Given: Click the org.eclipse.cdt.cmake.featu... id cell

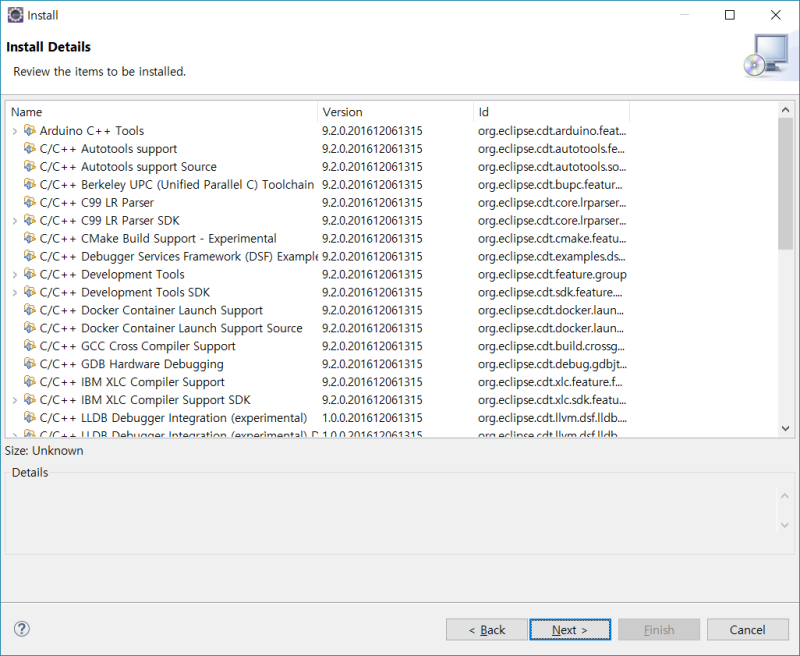Looking at the screenshot, I should point(552,238).
